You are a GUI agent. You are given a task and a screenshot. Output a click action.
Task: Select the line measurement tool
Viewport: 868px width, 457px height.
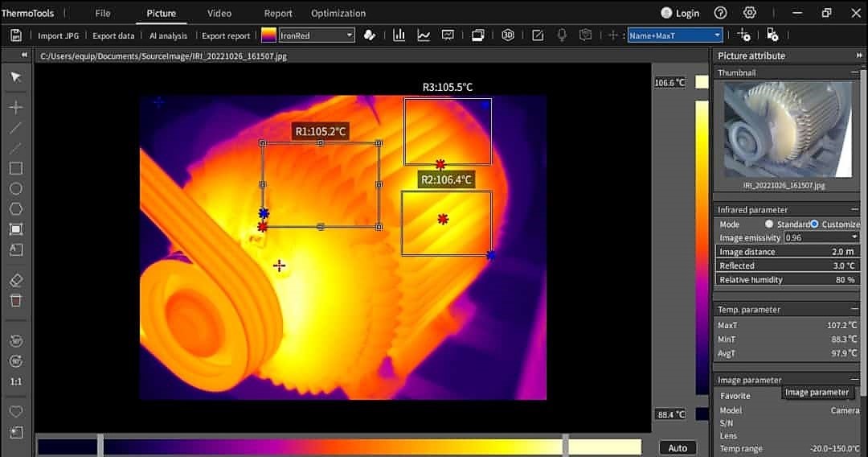[15, 128]
